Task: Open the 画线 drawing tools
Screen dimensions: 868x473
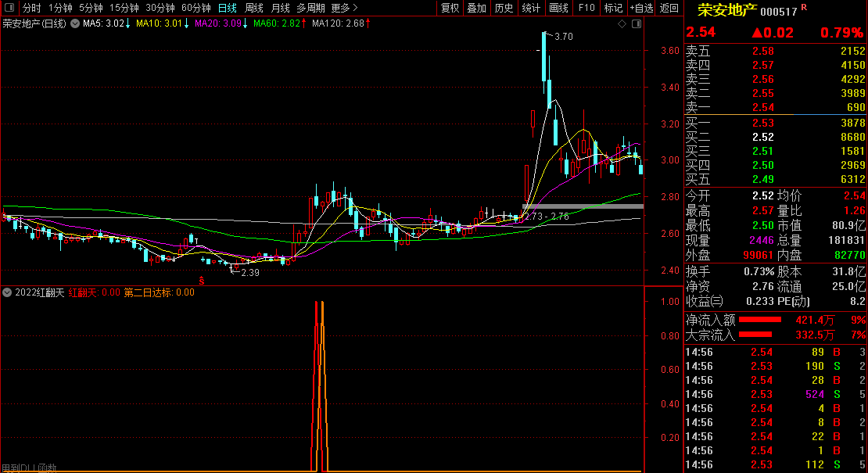Action: [558, 8]
